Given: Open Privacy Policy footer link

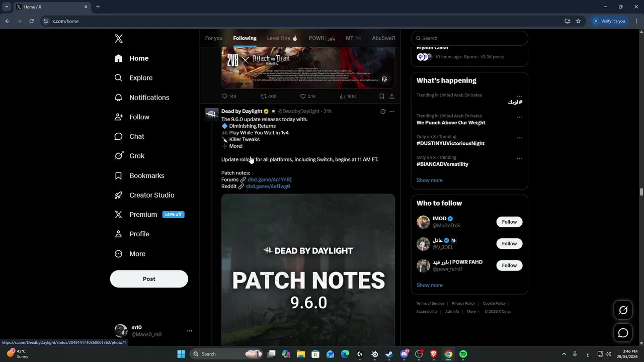Looking at the screenshot, I should click(x=463, y=304).
